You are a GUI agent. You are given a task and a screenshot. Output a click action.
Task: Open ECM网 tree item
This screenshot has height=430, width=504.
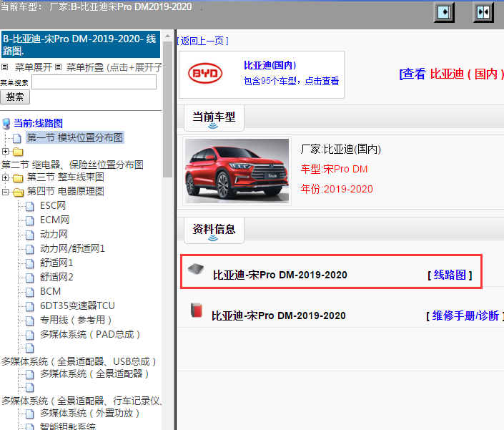point(54,220)
